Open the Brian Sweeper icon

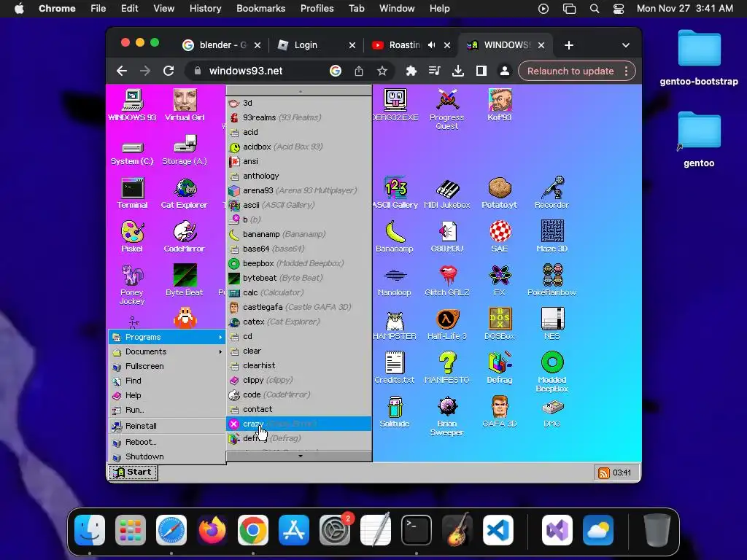point(447,416)
